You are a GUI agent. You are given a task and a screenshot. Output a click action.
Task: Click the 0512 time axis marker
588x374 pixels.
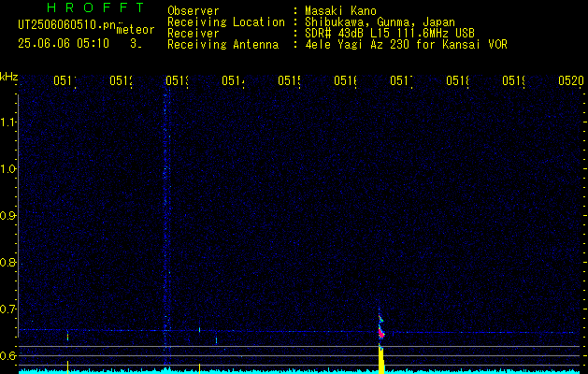coord(121,81)
